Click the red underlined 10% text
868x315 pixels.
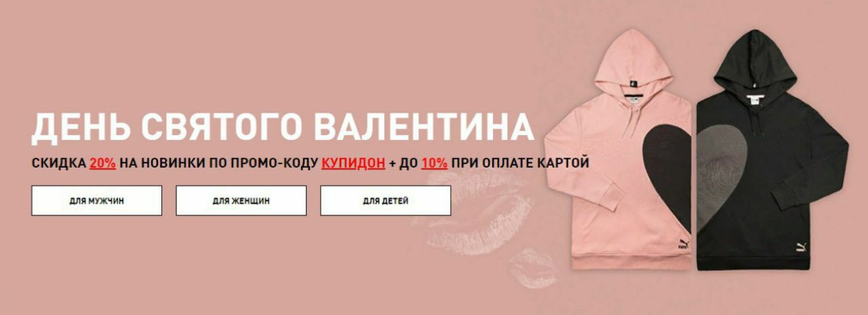tap(434, 164)
